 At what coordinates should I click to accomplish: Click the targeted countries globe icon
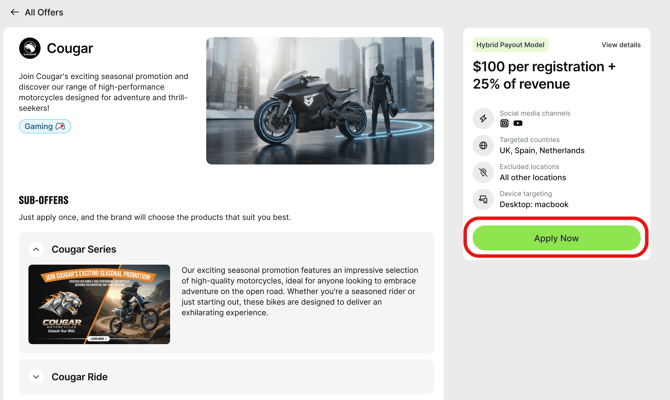coord(483,145)
